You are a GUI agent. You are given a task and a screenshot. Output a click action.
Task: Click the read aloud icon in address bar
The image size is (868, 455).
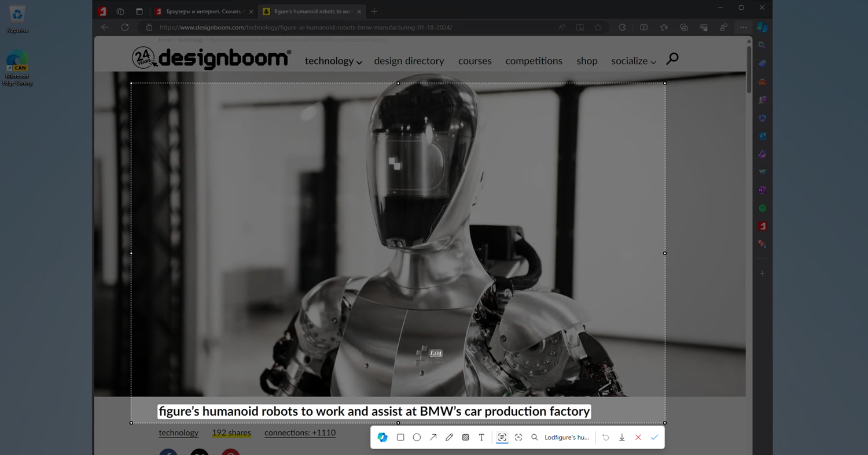(x=562, y=27)
